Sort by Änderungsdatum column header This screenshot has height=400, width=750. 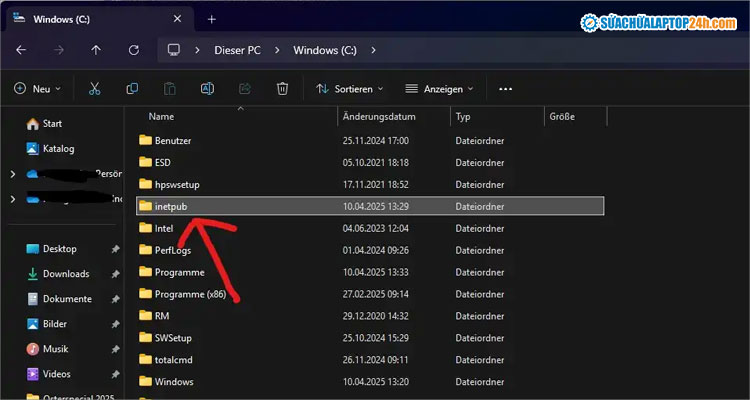click(x=379, y=117)
